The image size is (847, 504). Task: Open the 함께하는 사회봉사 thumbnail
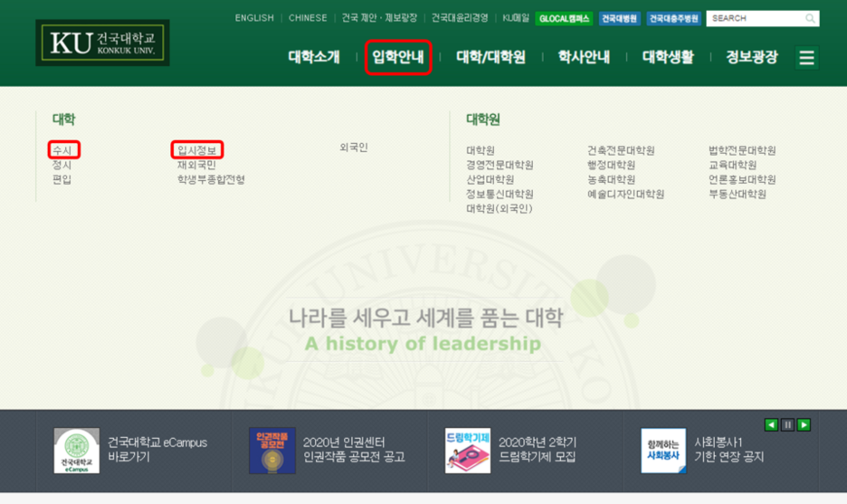pyautogui.click(x=663, y=451)
